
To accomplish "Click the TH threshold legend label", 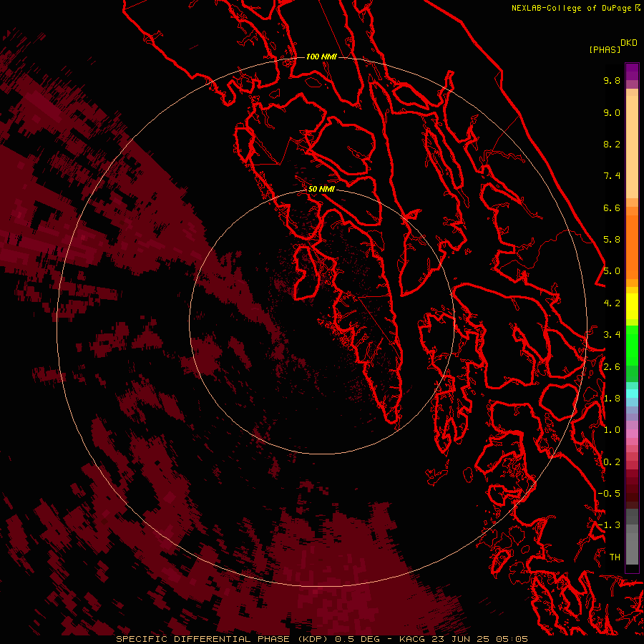I will pyautogui.click(x=615, y=557).
